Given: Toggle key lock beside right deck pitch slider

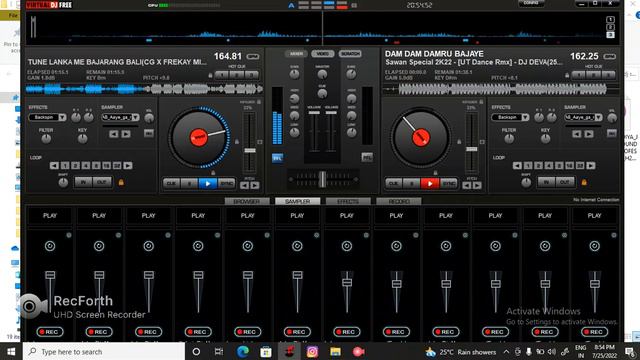Looking at the screenshot, I should tap(459, 142).
